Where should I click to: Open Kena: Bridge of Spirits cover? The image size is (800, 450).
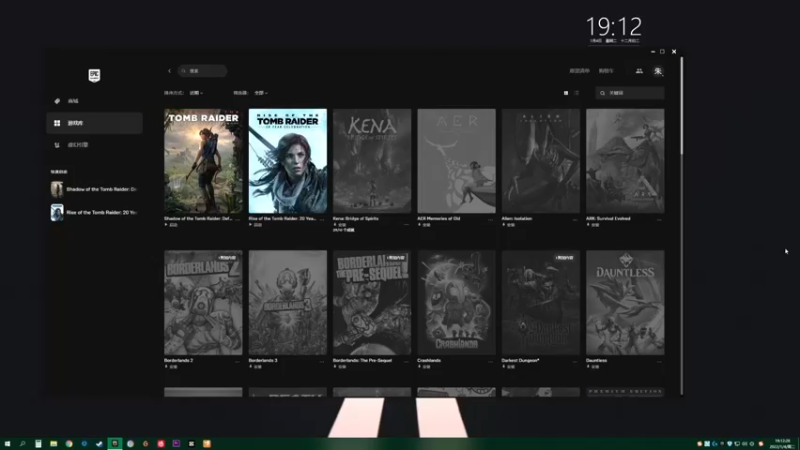coord(372,161)
